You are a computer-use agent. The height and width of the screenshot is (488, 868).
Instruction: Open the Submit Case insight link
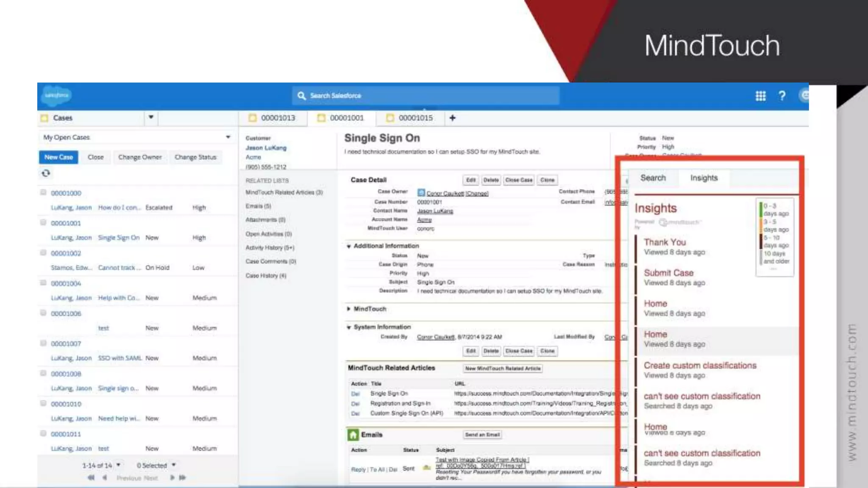668,273
